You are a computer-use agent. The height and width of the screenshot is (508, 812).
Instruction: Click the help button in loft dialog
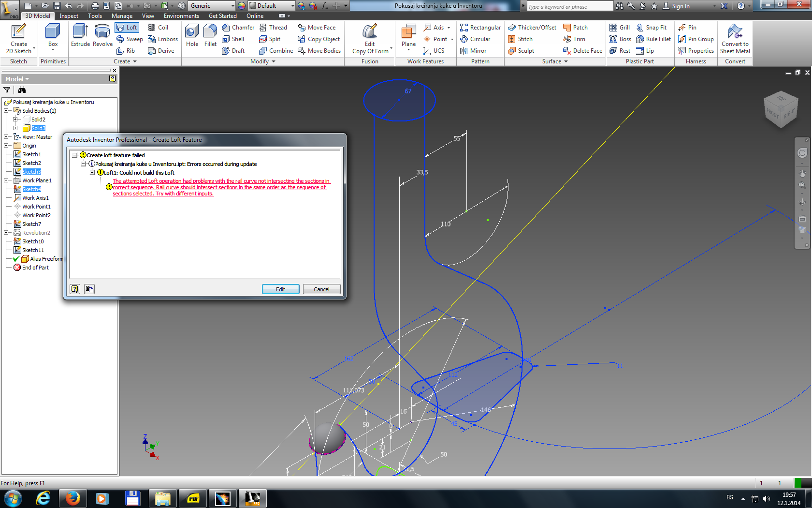pyautogui.click(x=75, y=289)
